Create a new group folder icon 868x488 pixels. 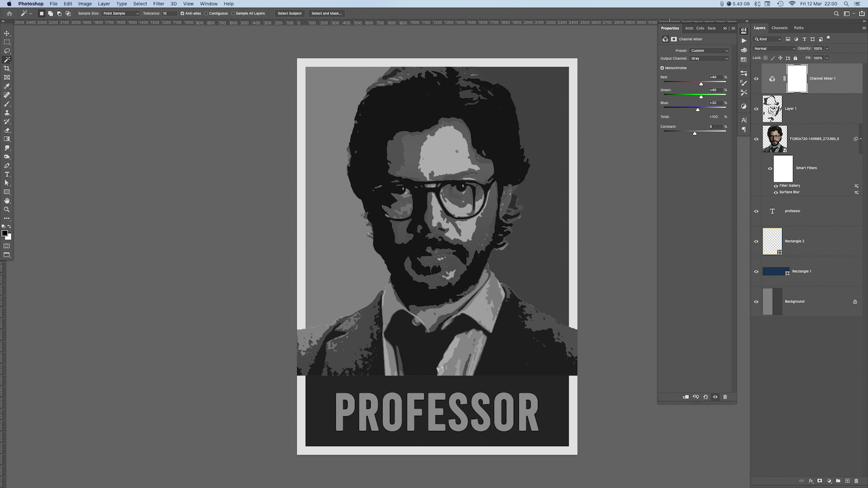point(838,481)
